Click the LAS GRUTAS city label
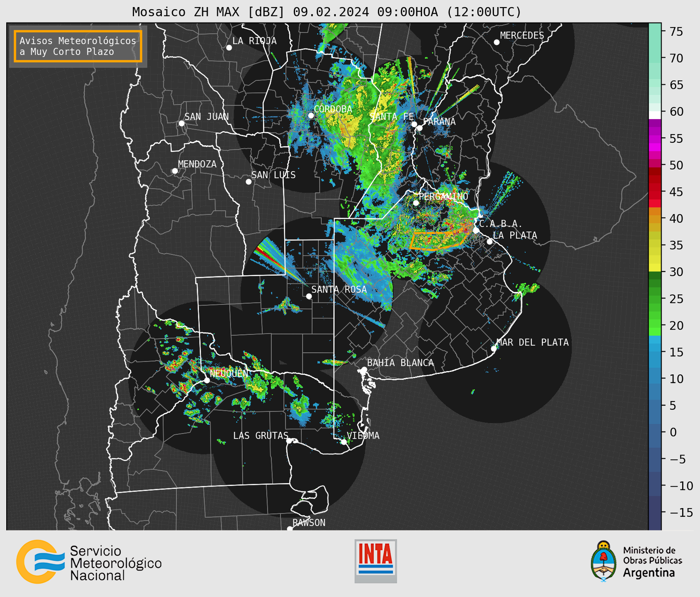This screenshot has width=700, height=597. pos(261,436)
